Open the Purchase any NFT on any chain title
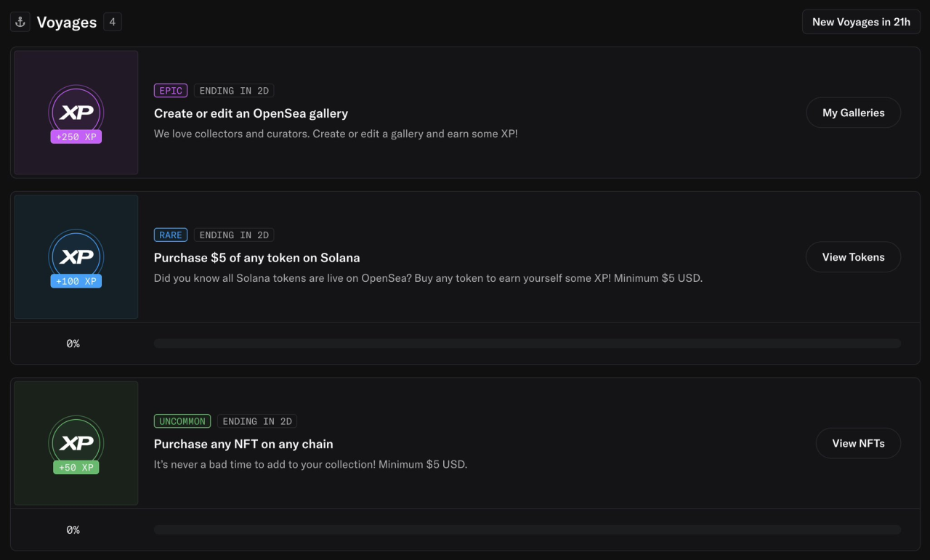 (x=243, y=444)
